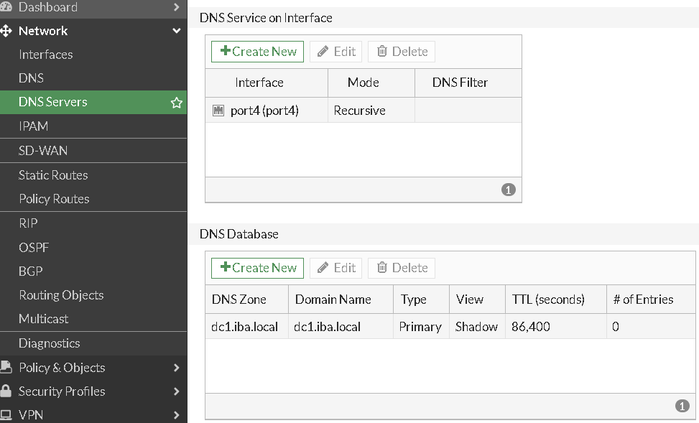The image size is (699, 423).
Task: Click the favorite star on DNS Servers
Action: click(x=177, y=103)
